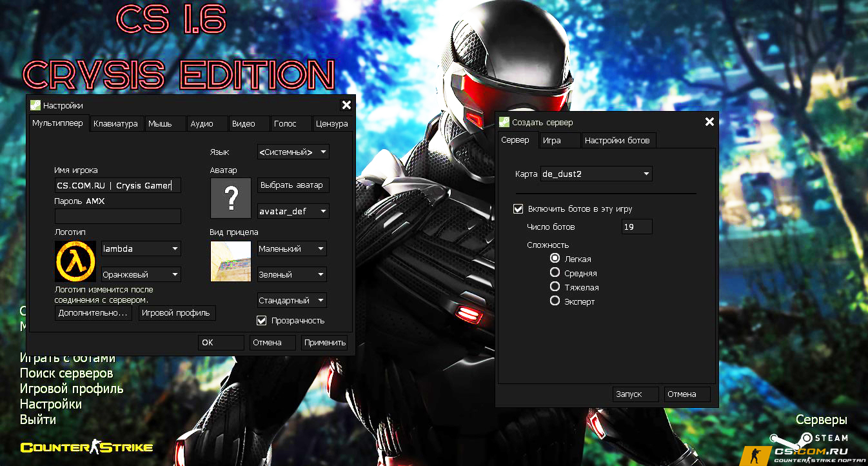The width and height of the screenshot is (868, 466).
Task: Click the Пароль AMX input field
Action: (118, 216)
